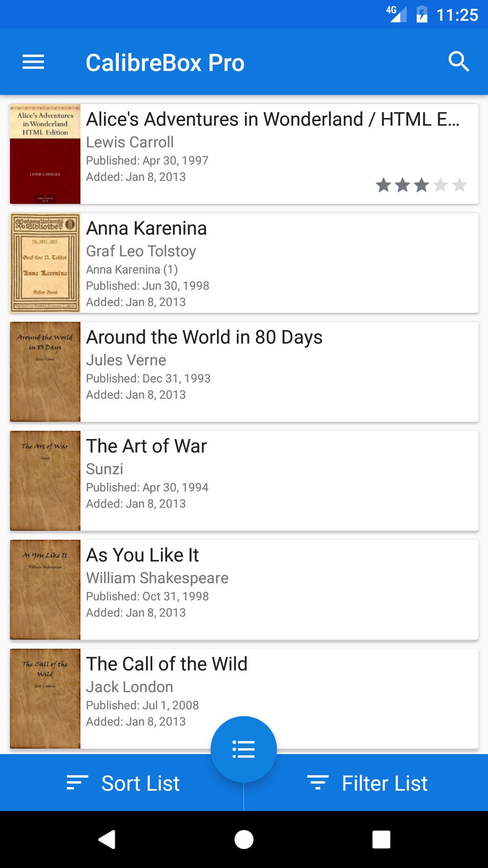Image resolution: width=488 pixels, height=868 pixels.
Task: Open recent apps with square button
Action: pos(381,840)
